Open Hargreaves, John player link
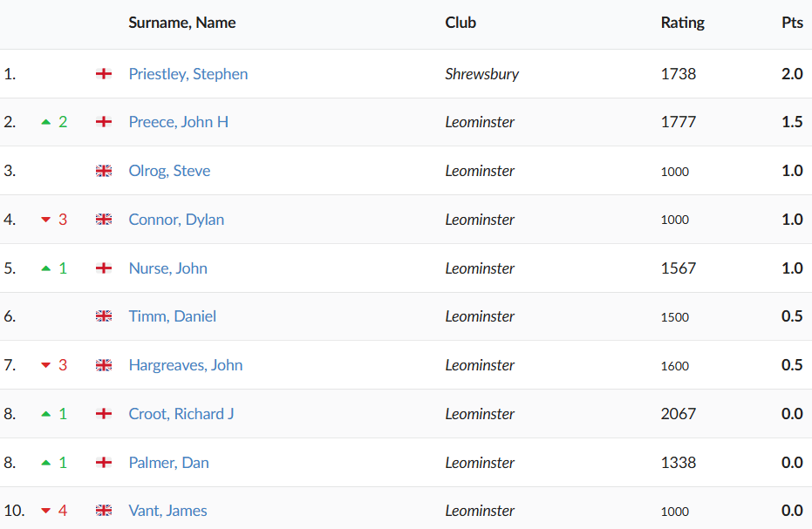 [185, 365]
